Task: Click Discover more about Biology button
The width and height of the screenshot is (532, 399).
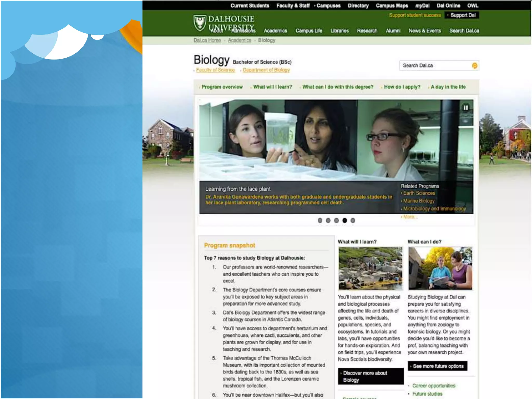Action: point(370,376)
